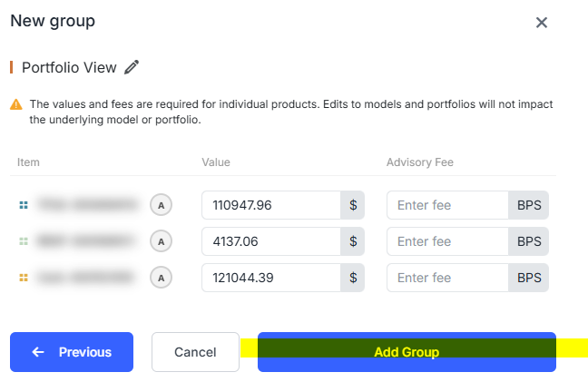Screen dimensions: 588x382
Task: Click the green grid icon in second row
Action: click(x=24, y=241)
